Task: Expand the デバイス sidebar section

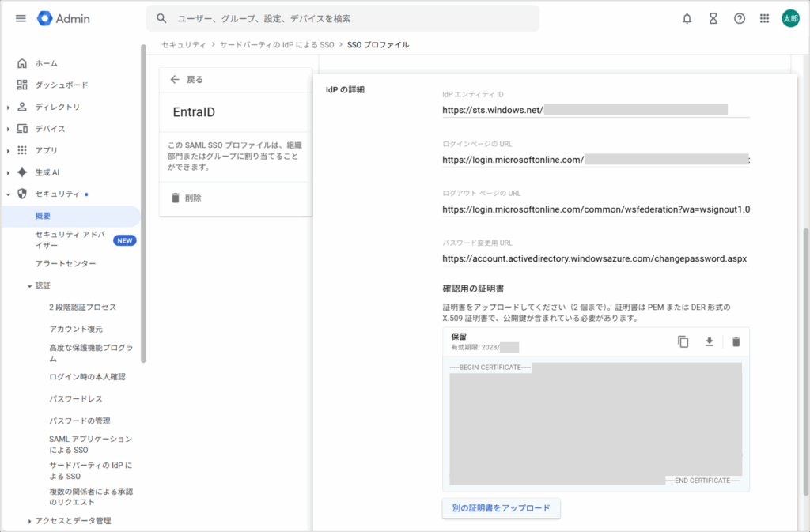Action: pyautogui.click(x=9, y=129)
